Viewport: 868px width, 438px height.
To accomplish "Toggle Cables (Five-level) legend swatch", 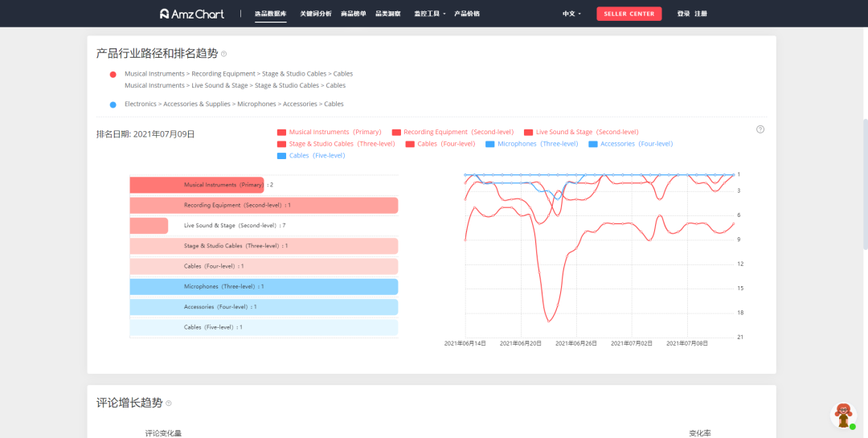I will (x=282, y=156).
